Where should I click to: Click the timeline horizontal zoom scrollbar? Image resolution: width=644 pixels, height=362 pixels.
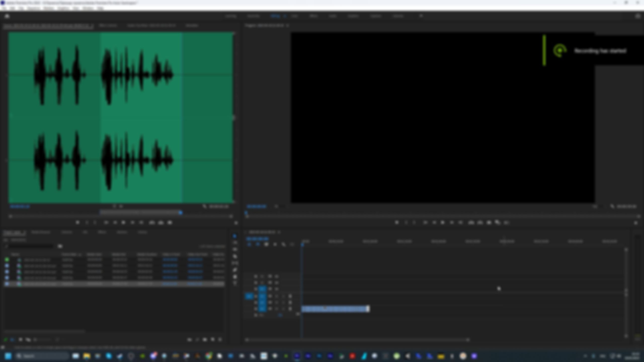357,340
